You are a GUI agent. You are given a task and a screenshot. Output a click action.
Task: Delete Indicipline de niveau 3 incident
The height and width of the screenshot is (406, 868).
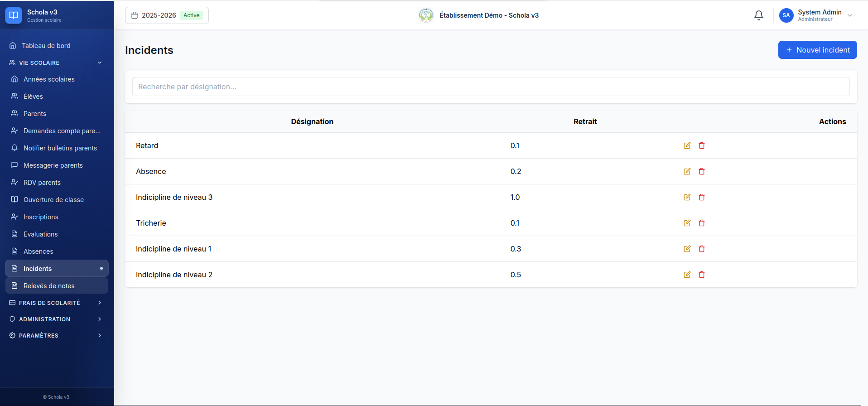tap(702, 197)
